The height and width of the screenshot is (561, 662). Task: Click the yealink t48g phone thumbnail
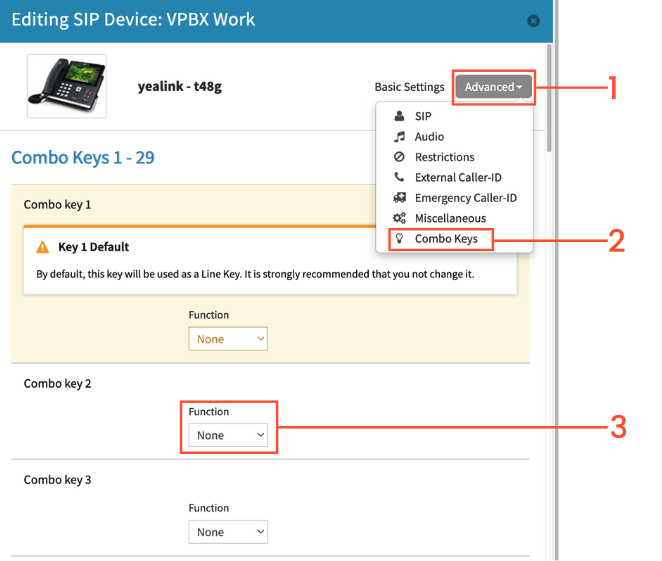tap(67, 86)
